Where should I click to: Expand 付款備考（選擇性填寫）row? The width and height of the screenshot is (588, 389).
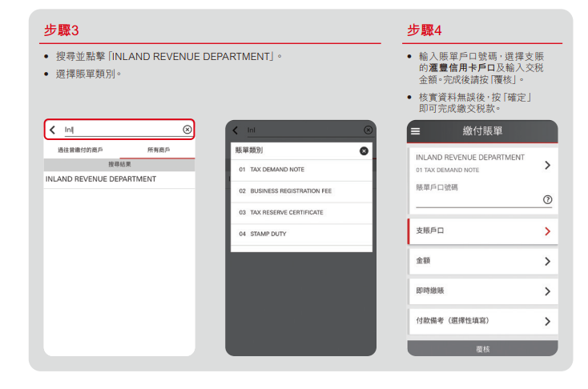[547, 321]
